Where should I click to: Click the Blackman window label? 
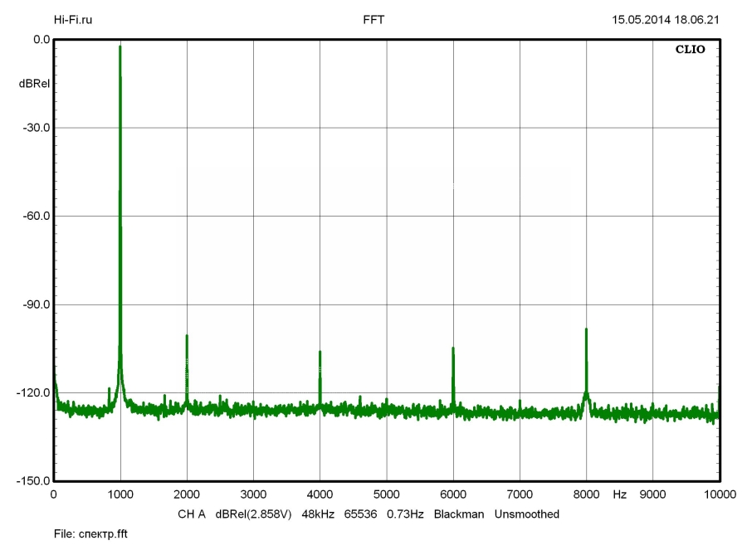[459, 514]
